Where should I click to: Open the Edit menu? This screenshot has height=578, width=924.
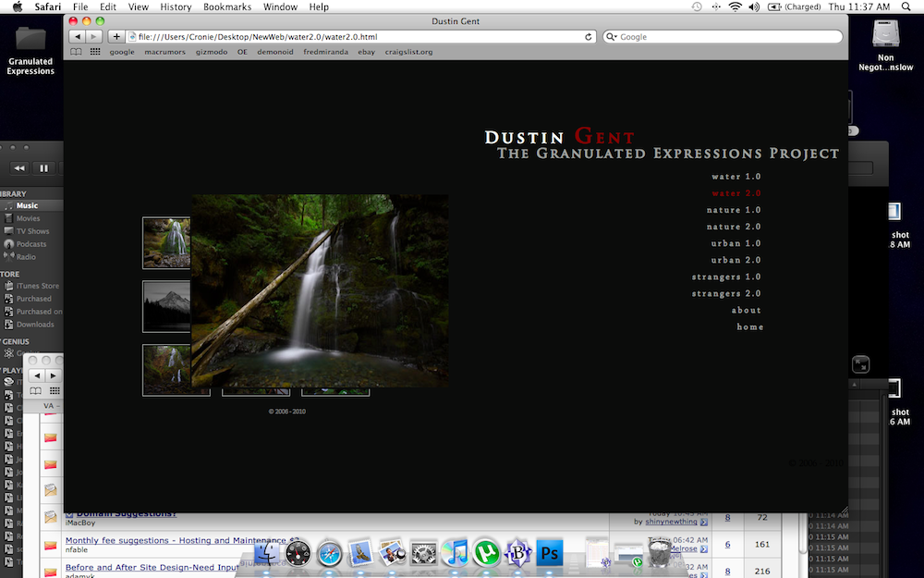[108, 6]
